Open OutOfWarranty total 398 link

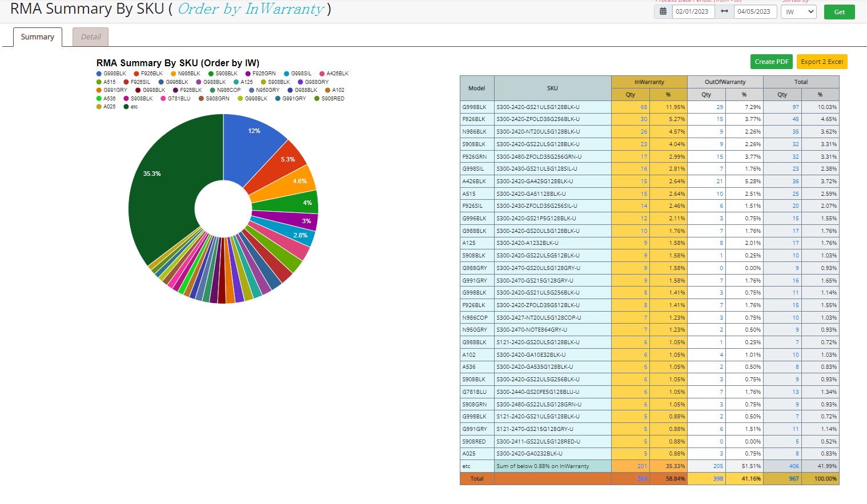coord(718,479)
